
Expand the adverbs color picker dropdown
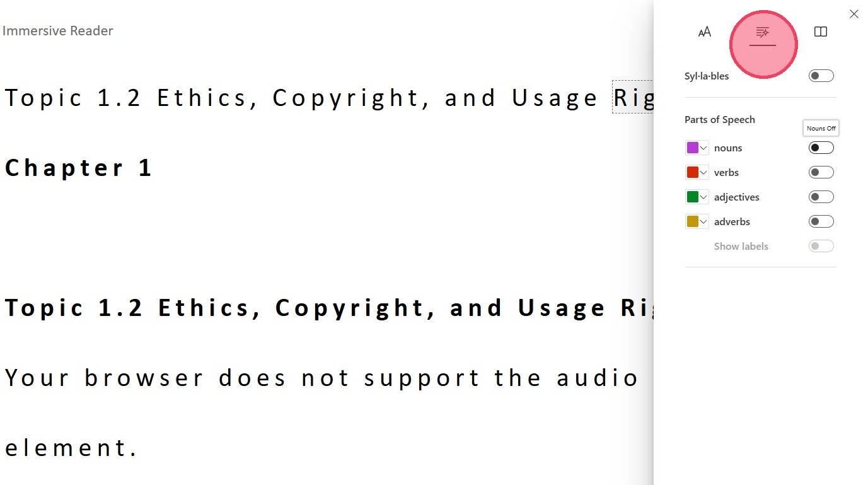(x=703, y=221)
